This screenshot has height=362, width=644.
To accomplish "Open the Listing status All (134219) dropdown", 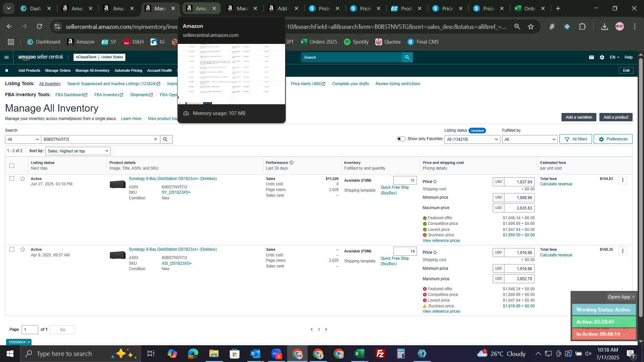I will [x=472, y=139].
